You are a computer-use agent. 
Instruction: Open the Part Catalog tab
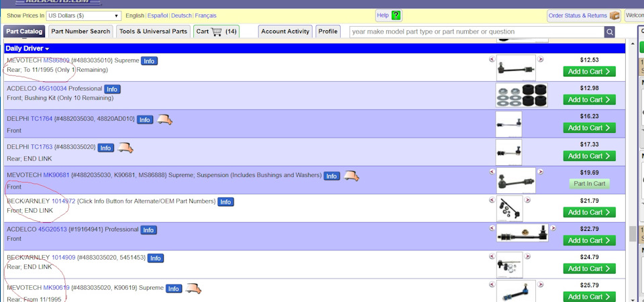pyautogui.click(x=24, y=32)
